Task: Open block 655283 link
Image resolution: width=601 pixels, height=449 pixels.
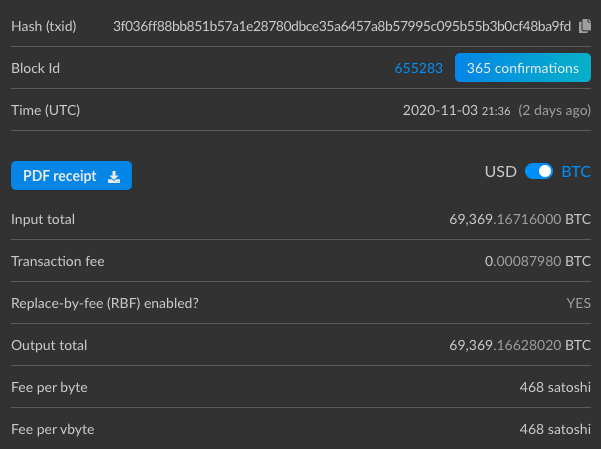Action: pos(418,68)
